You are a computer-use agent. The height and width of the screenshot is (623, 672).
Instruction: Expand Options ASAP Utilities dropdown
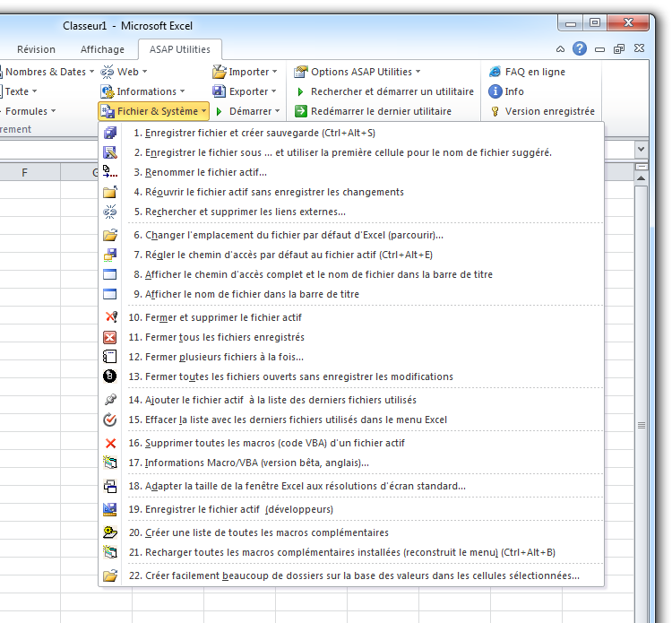pyautogui.click(x=357, y=72)
